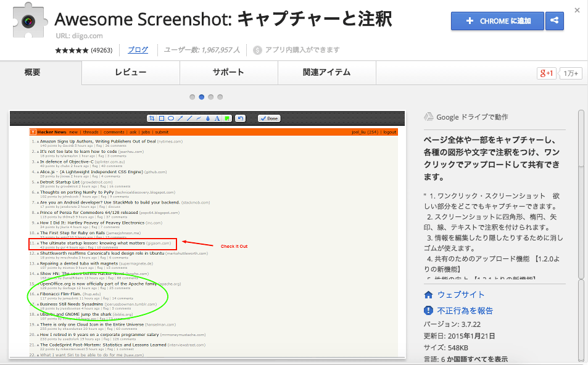Click the undo arrow in the preview toolbar

[x=241, y=118]
